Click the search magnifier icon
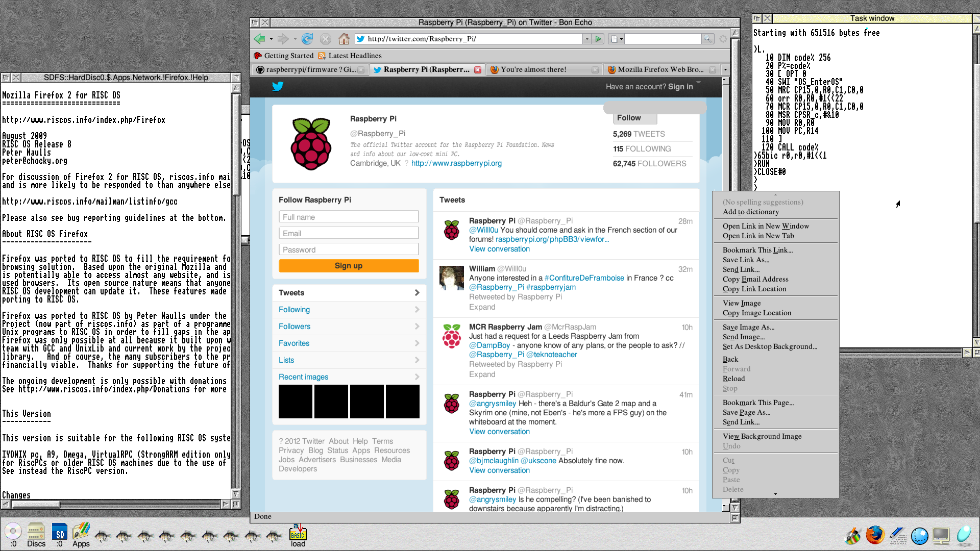The width and height of the screenshot is (980, 551). (707, 39)
